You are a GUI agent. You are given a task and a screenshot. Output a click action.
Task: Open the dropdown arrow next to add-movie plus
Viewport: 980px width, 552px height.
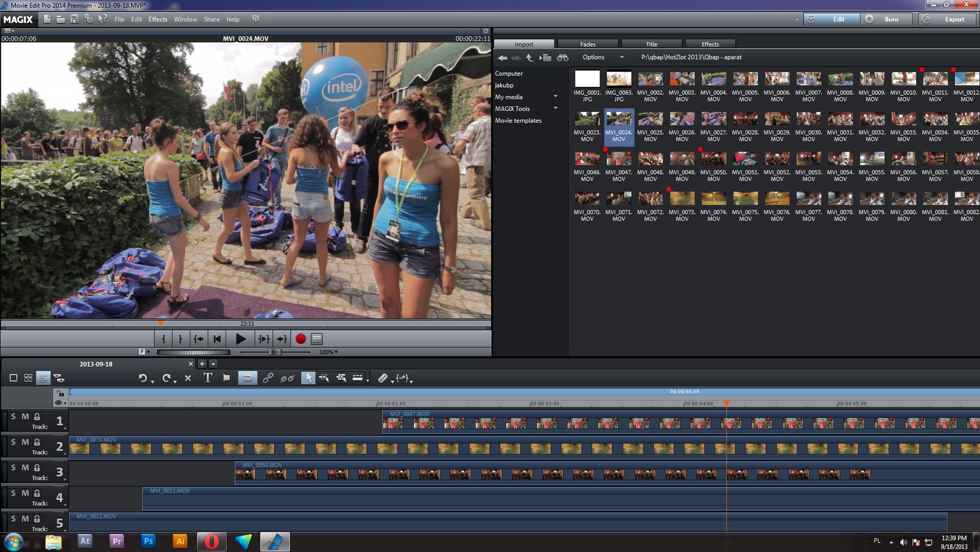click(x=213, y=364)
